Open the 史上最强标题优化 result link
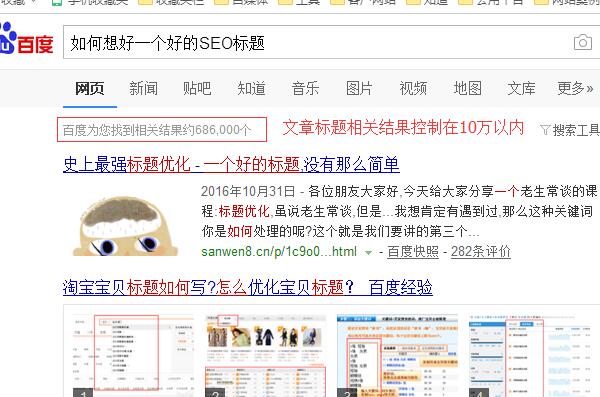 (x=231, y=165)
